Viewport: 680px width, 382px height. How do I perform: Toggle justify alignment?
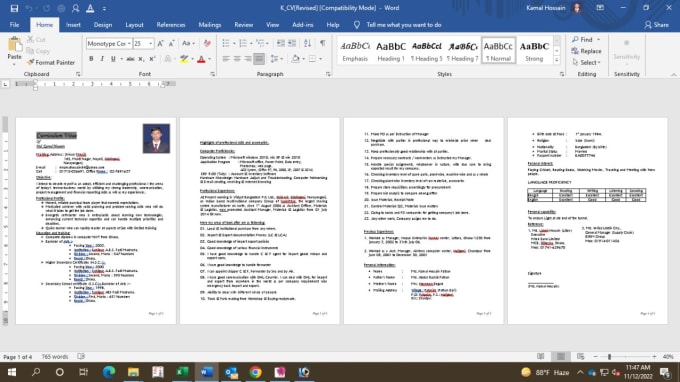(259, 59)
